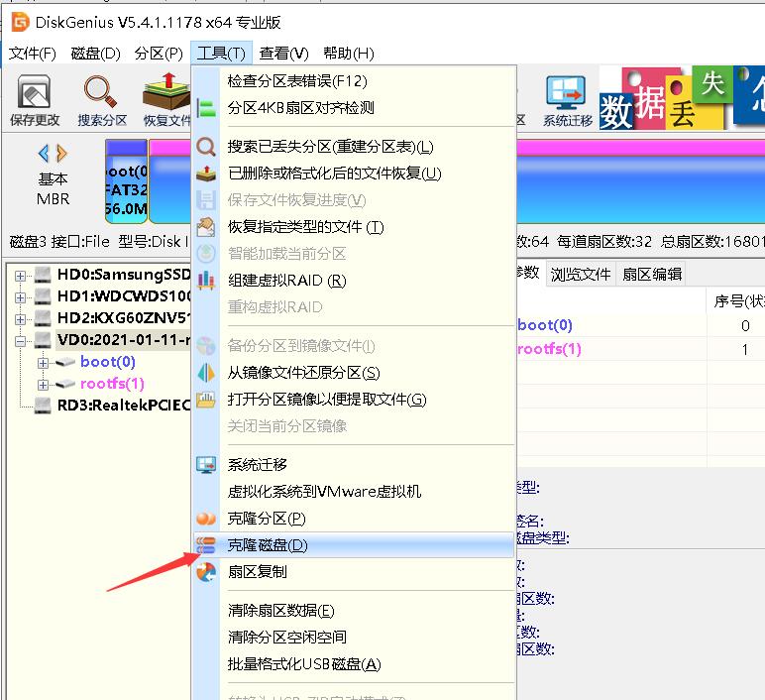
Task: Click the boot FAT32 partition bar block
Action: (x=127, y=181)
